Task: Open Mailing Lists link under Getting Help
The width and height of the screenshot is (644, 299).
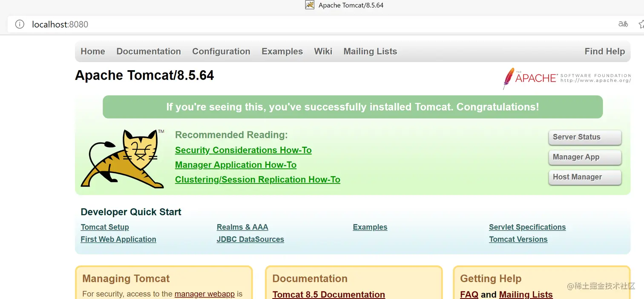Action: pos(526,294)
